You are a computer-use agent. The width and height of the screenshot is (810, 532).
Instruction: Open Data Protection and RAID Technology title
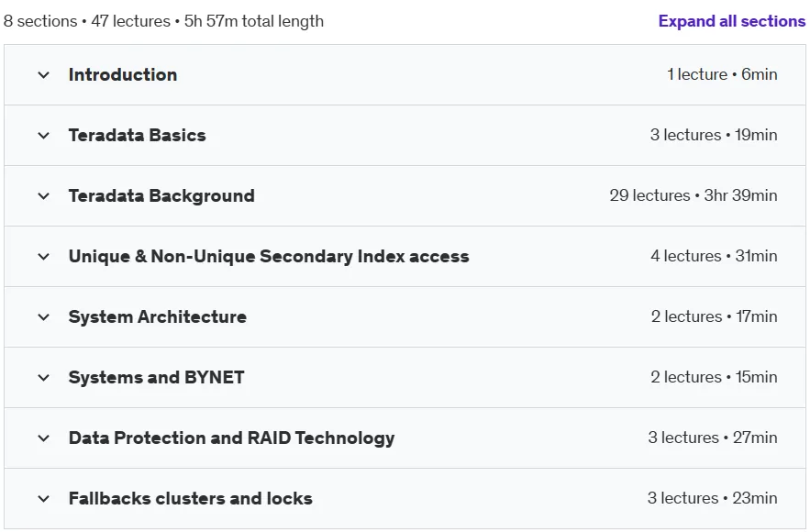click(x=232, y=438)
